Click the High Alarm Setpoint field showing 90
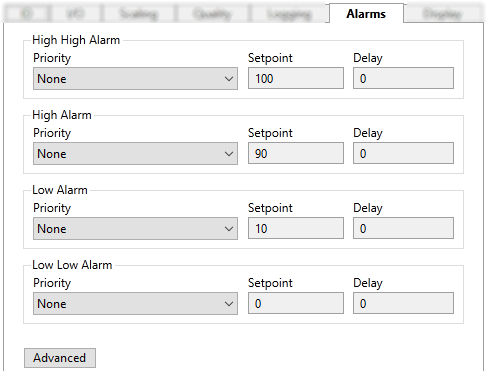Screen dimensions: 487x371 pos(296,153)
